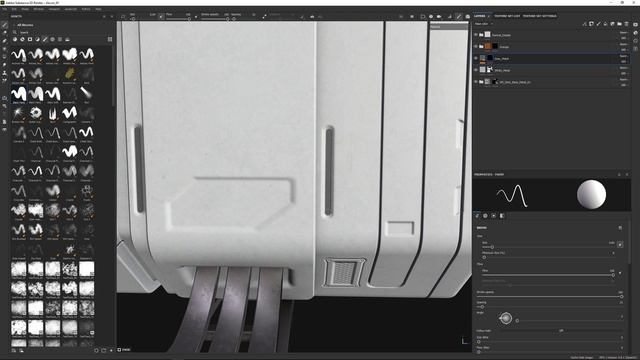
Task: Toggle pen pressure for brush Size
Action: 620,244
